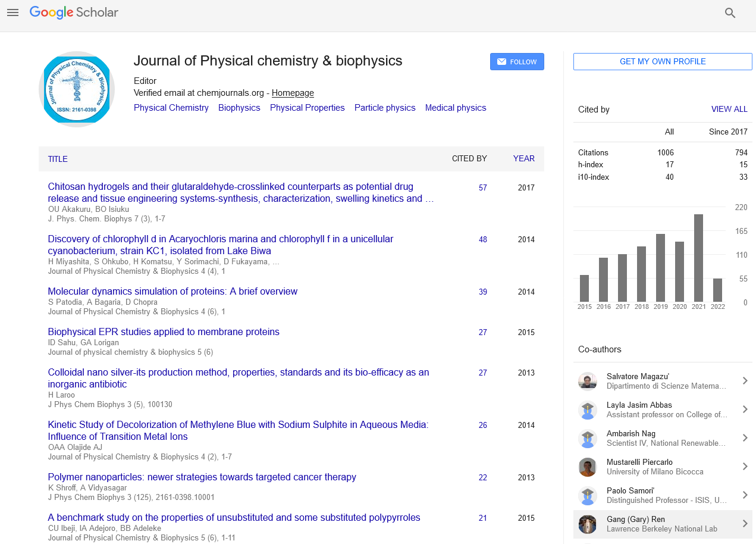Screen dimensions: 756x544
Task: Click Ambarish Nag avatar icon
Action: click(x=587, y=438)
